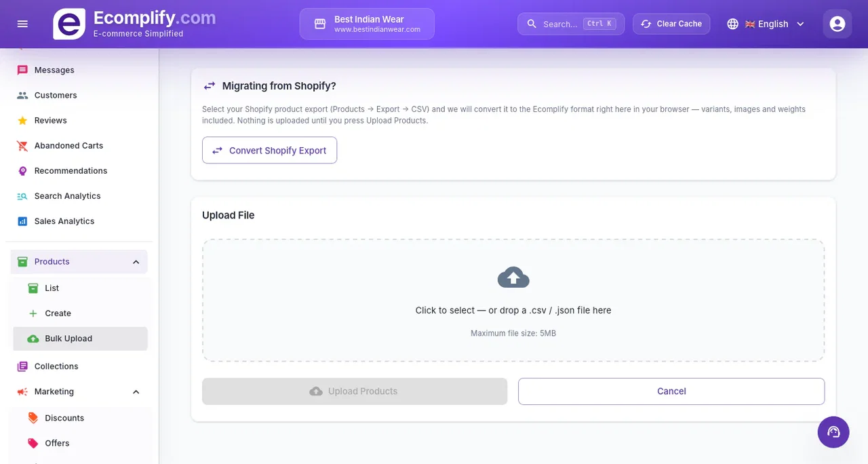Click the Collections icon
868x464 pixels.
click(x=22, y=366)
